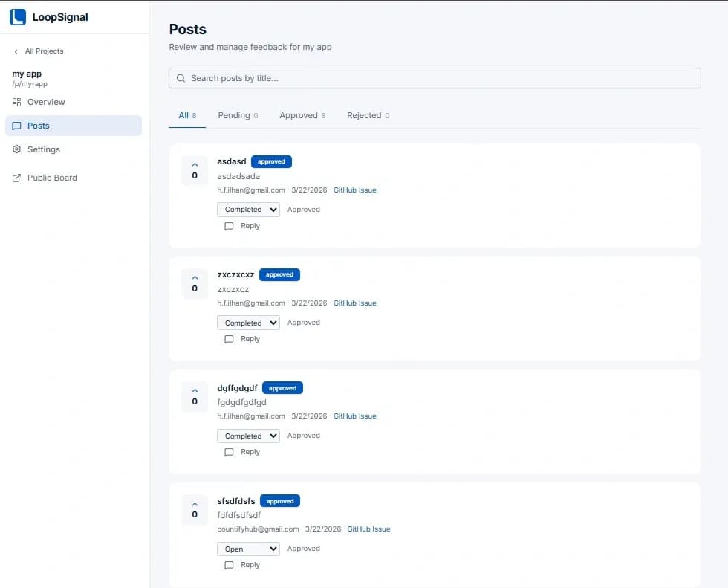This screenshot has width=728, height=588.
Task: Click the magnifier icon in search bar
Action: coord(181,78)
